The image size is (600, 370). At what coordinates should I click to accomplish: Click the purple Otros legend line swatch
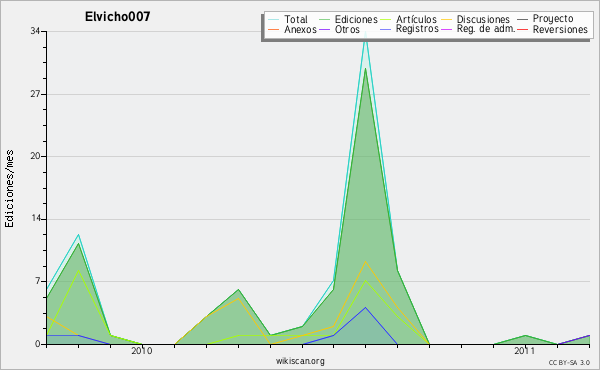coord(324,29)
